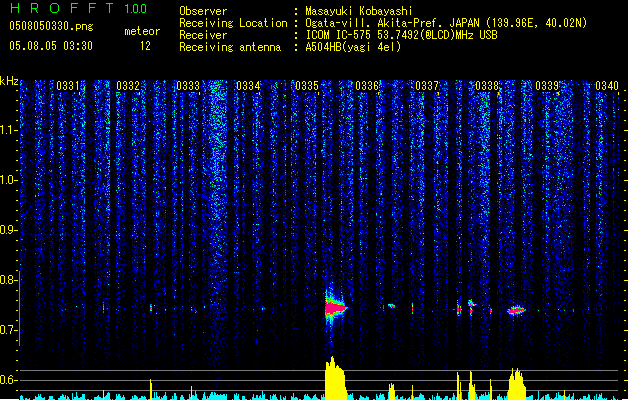This screenshot has height=400, width=629.
Task: Click the red meteor echo between 0338 and 0339
Action: tap(516, 310)
